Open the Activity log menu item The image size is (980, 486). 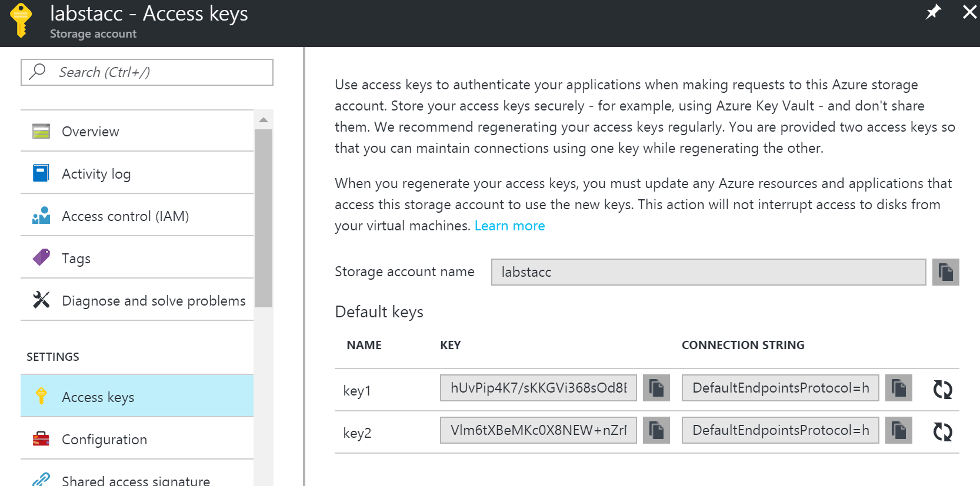137,173
